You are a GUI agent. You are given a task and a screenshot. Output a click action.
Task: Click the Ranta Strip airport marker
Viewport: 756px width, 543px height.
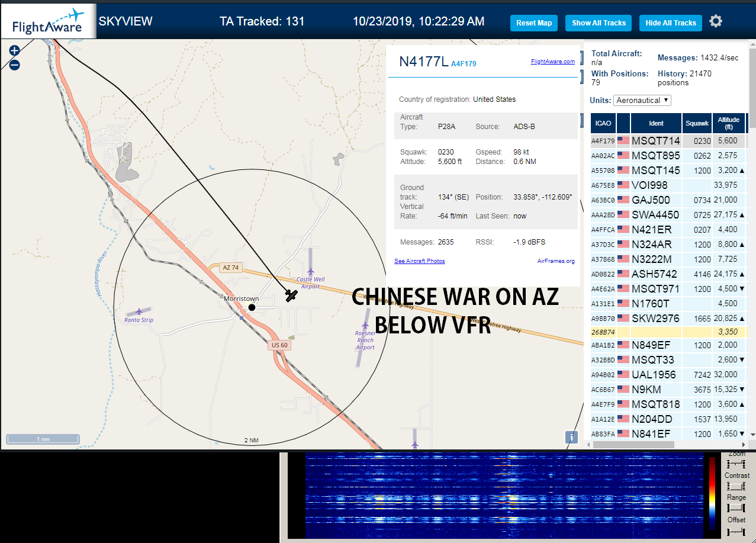click(x=139, y=311)
